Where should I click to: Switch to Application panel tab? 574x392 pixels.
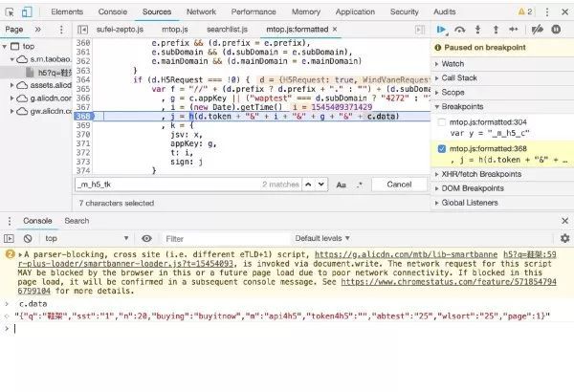click(355, 11)
